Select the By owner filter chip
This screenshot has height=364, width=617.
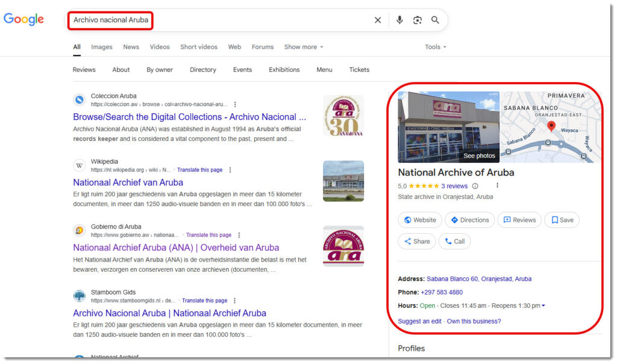point(160,70)
